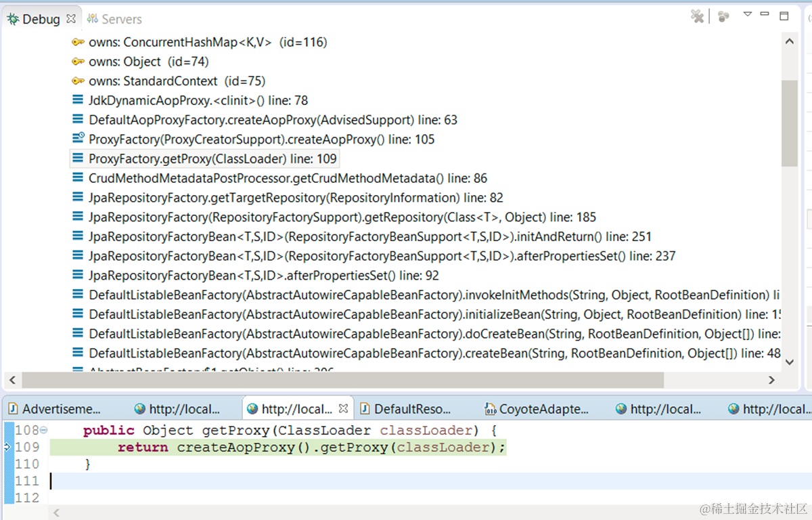This screenshot has width=812, height=520.
Task: Click the globe icon on the active http://local tab
Action: tap(252, 409)
